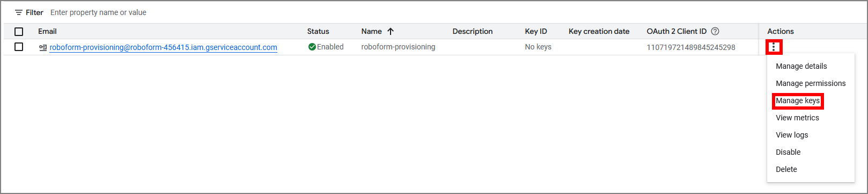Choose Delete from the actions menu
Viewport: 868px width, 194px height.
[786, 169]
